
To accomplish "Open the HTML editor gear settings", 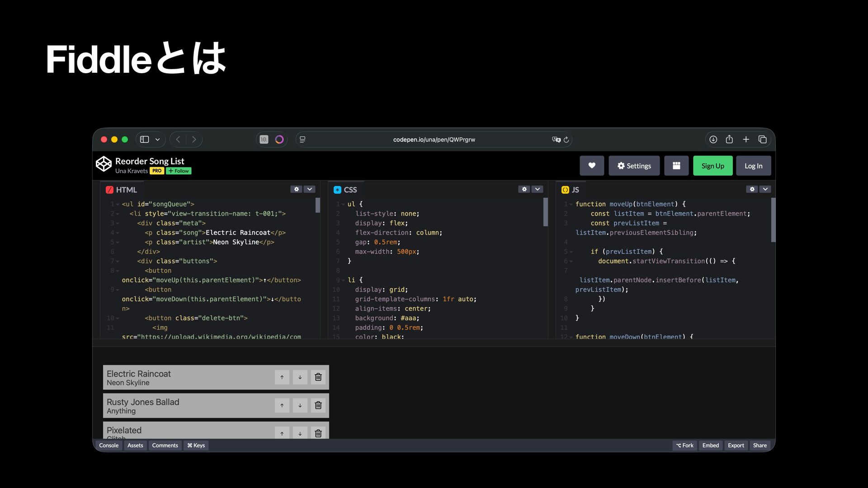I will click(x=296, y=189).
